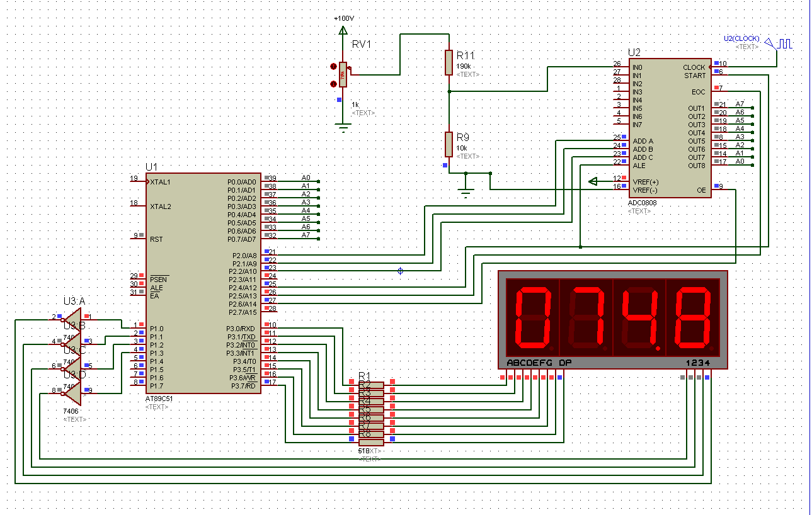Click RV1 potentiometer's upper red increase button
This screenshot has height=515, width=812.
click(x=333, y=67)
